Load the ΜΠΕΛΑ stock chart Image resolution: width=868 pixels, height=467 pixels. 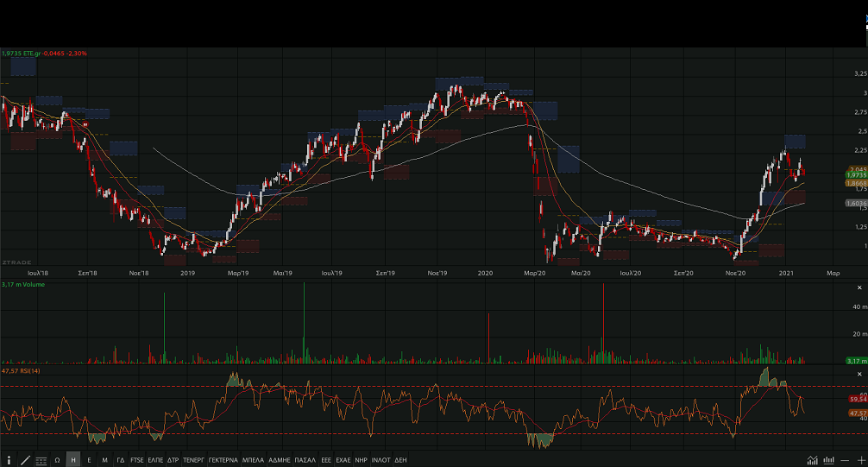tap(253, 460)
